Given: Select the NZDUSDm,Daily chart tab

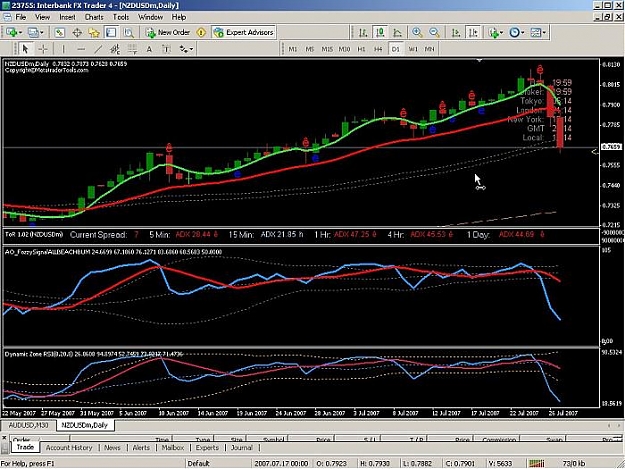Looking at the screenshot, I should tap(85, 425).
